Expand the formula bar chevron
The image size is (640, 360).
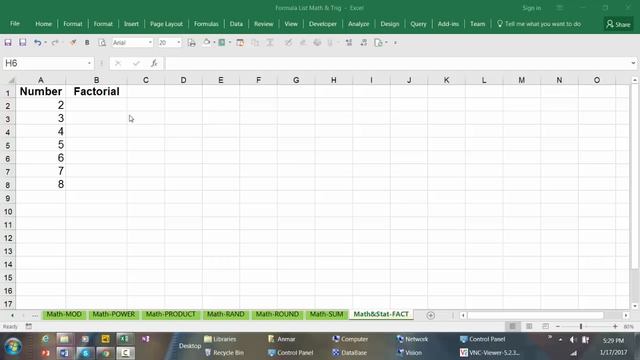click(633, 63)
